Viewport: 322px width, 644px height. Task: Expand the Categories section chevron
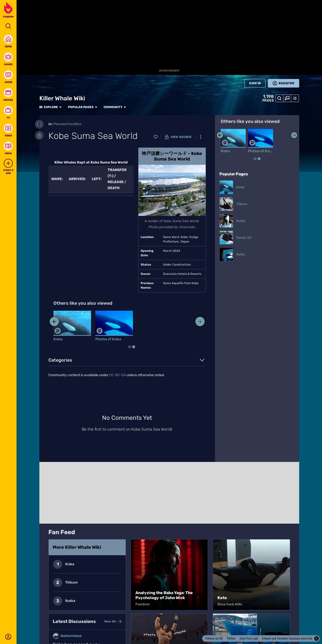coord(202,360)
